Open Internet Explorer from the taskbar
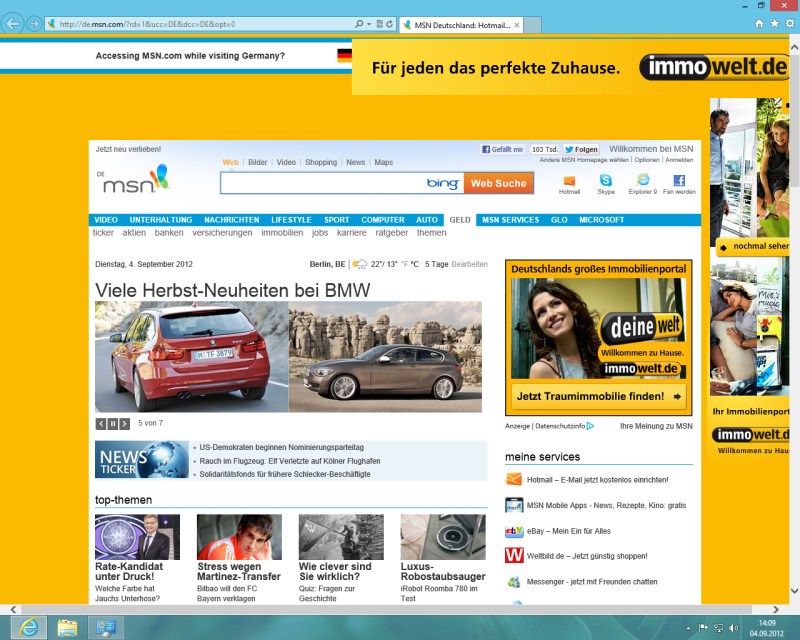The width and height of the screenshot is (800, 640). pos(29,627)
